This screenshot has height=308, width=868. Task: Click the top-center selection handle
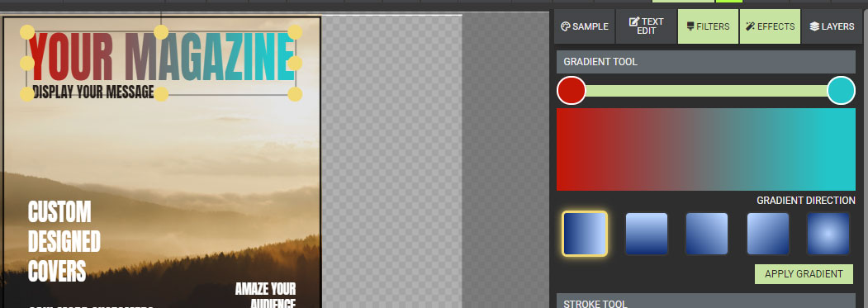[x=161, y=32]
